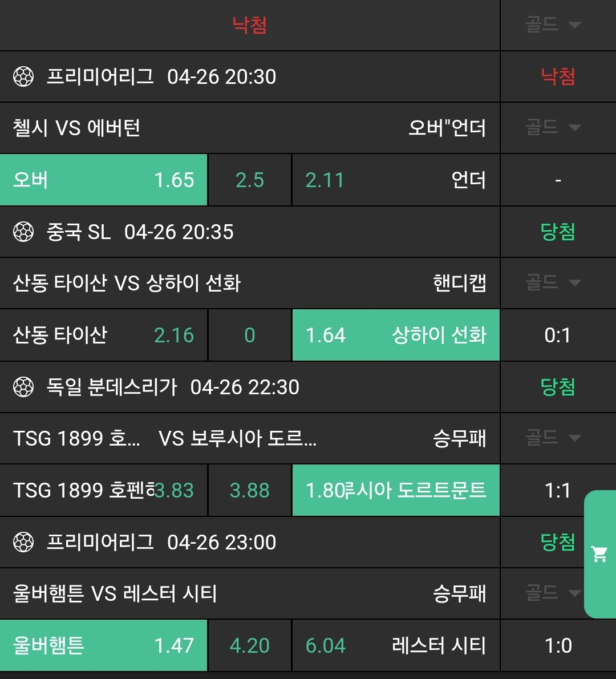The image size is (616, 679).
Task: Select the 오버 1.65 bet option
Action: click(x=103, y=180)
